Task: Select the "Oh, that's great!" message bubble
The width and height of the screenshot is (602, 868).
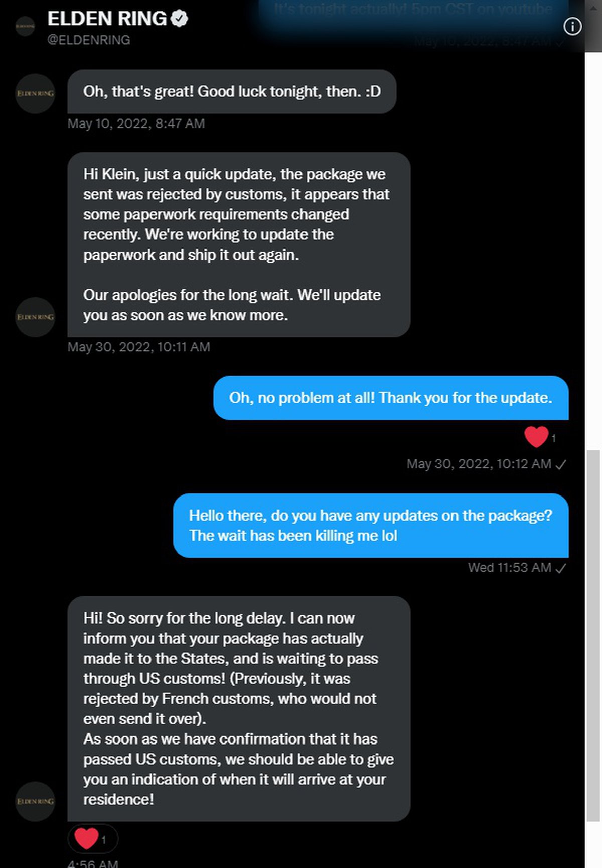Action: tap(232, 92)
